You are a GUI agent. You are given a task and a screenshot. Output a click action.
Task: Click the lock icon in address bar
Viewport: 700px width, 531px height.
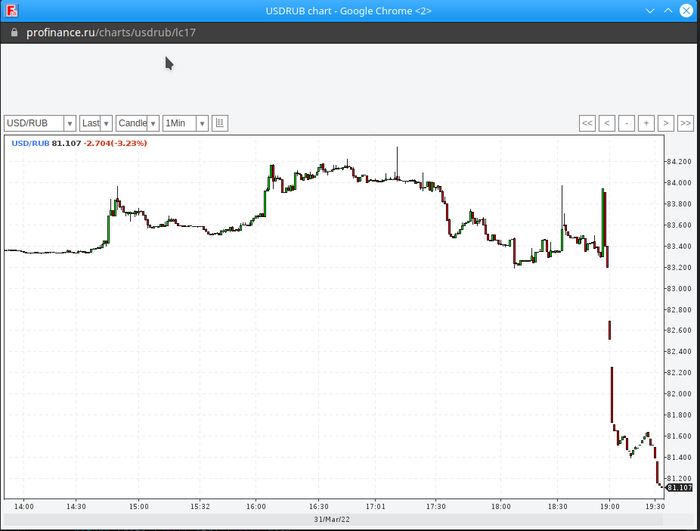[x=14, y=32]
